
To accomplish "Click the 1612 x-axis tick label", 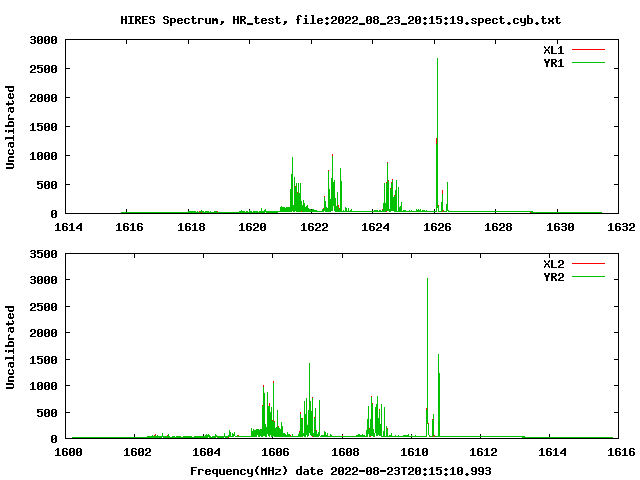I will (x=483, y=452).
